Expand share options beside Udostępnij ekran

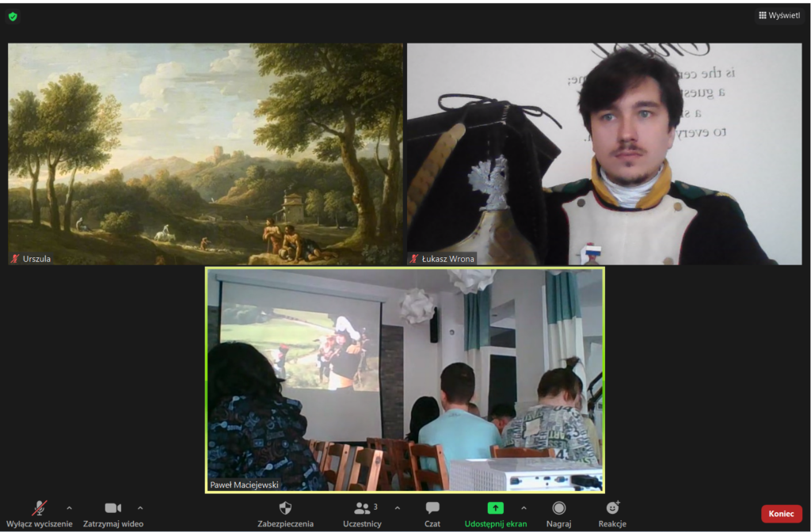click(x=524, y=507)
